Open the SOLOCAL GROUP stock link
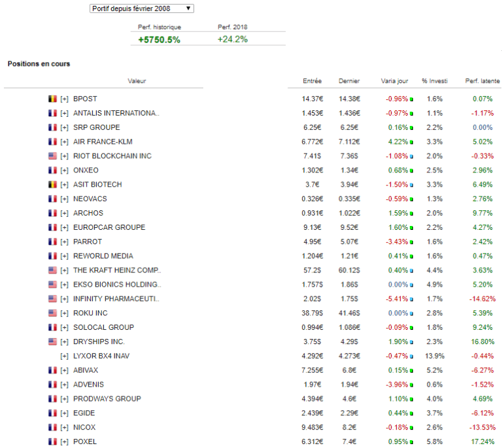 pos(103,328)
